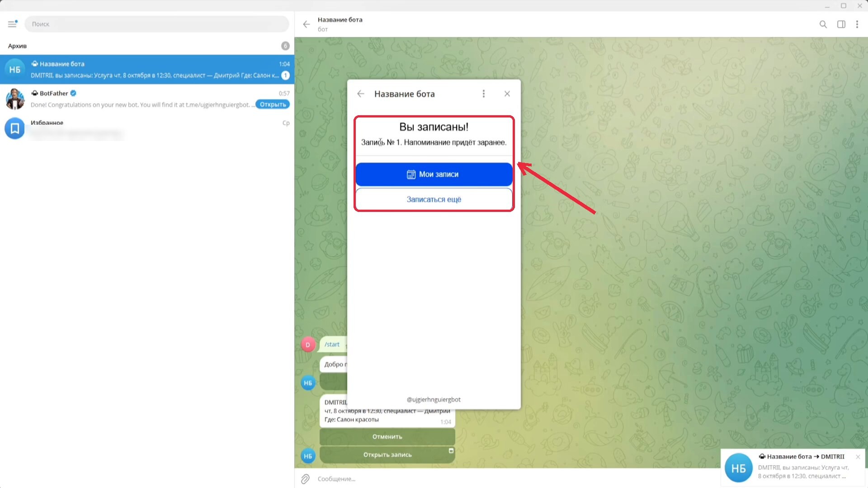The height and width of the screenshot is (488, 868).
Task: Go back using the chat header arrow
Action: tap(307, 24)
